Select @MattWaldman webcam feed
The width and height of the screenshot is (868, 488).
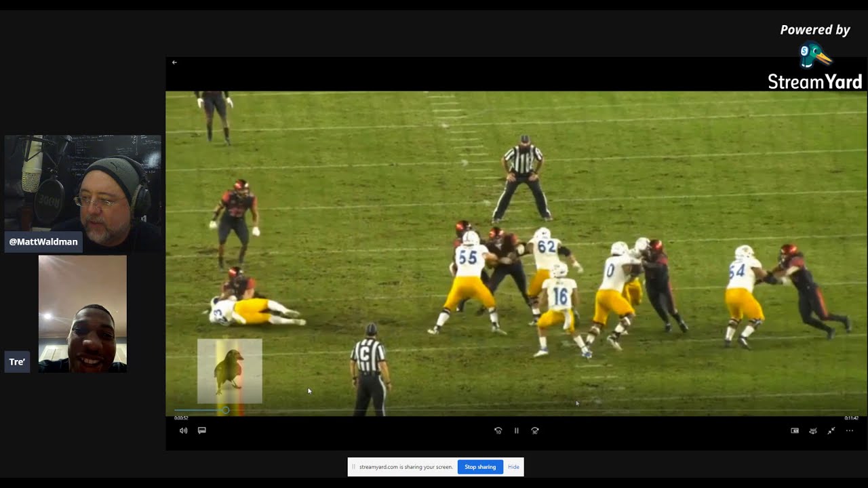click(x=83, y=193)
